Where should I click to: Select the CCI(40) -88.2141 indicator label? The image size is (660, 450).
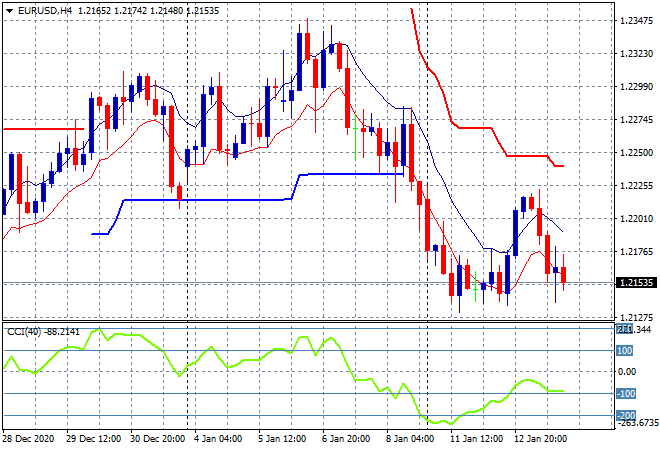coord(43,332)
